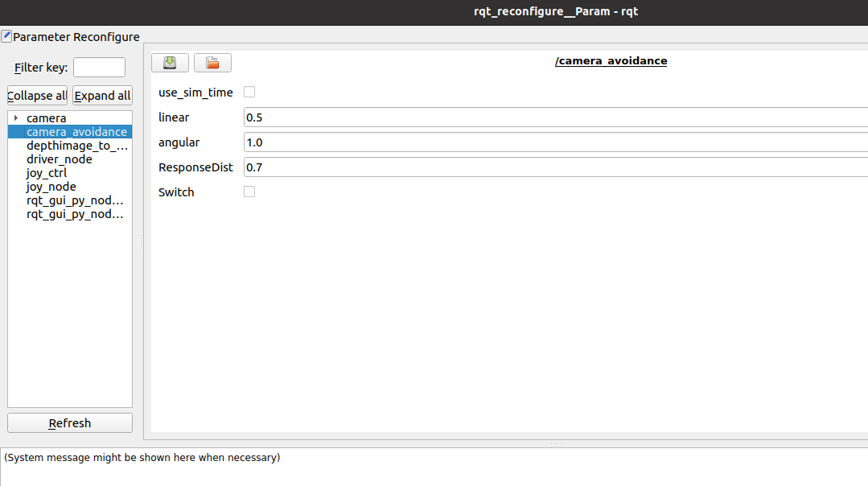868x486 pixels.
Task: Edit the ResponseDist value field
Action: [x=556, y=167]
